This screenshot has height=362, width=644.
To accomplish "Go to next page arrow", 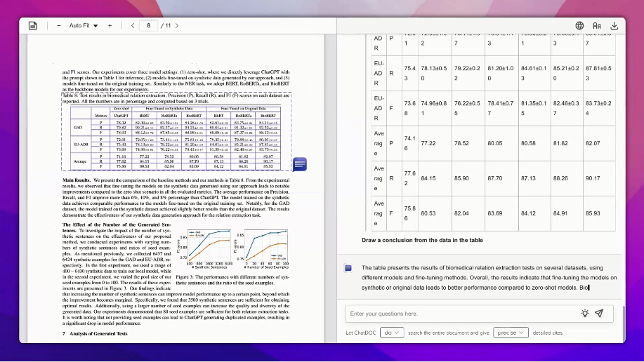I will click(177, 25).
